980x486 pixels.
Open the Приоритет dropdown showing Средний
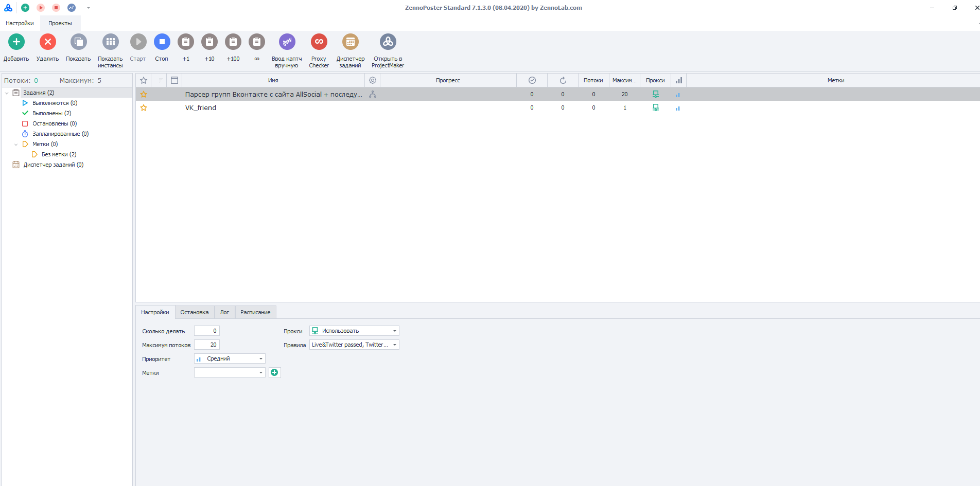[x=230, y=358]
